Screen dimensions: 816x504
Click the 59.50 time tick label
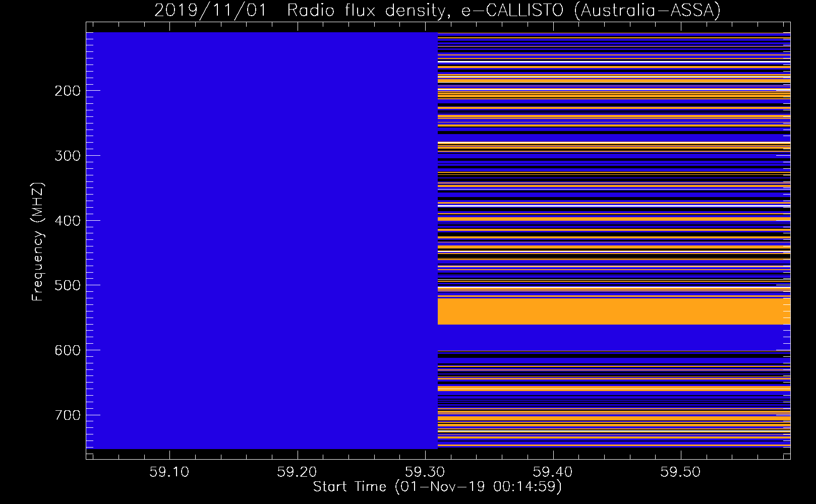point(681,472)
